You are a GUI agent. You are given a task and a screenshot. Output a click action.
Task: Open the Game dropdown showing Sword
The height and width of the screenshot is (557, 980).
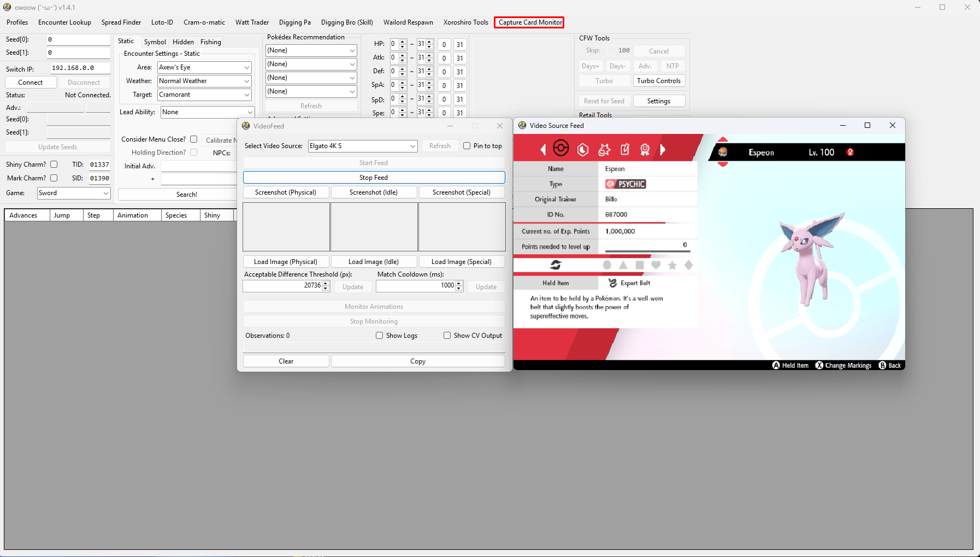click(74, 193)
